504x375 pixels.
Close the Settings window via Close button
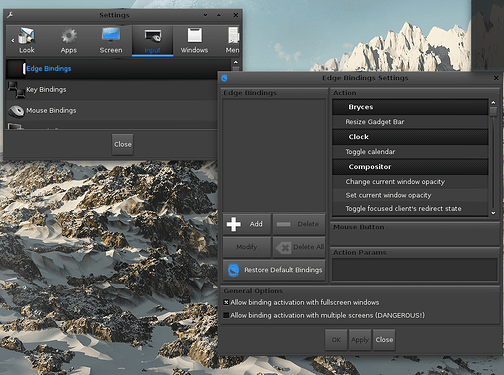point(123,144)
